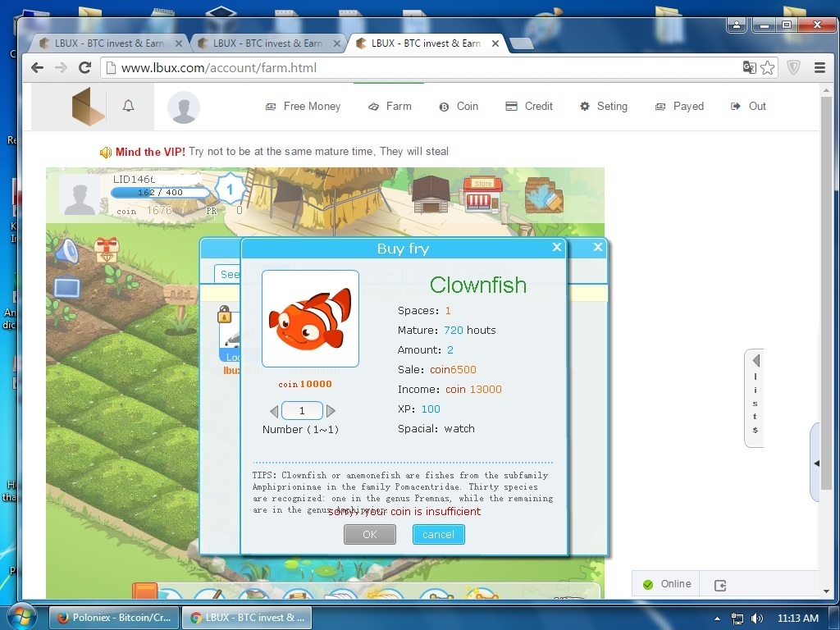Viewport: 840px width, 630px height.
Task: Bookmark this page with star icon
Action: coord(767,67)
